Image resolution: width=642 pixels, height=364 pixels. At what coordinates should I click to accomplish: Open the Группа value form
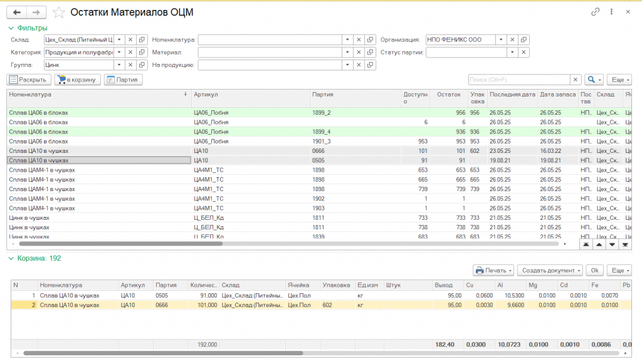[x=142, y=65]
